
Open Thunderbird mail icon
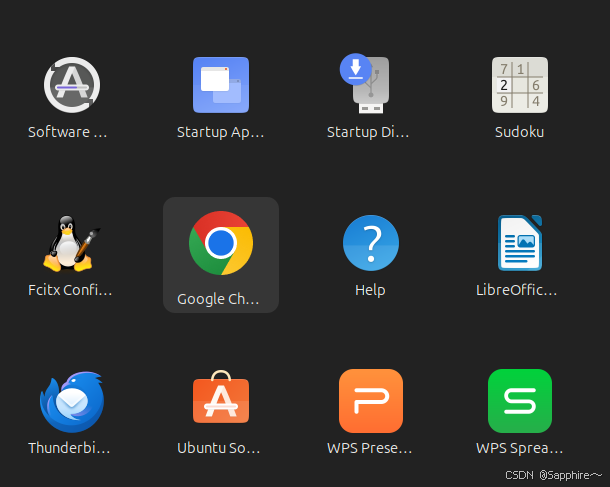pos(72,401)
